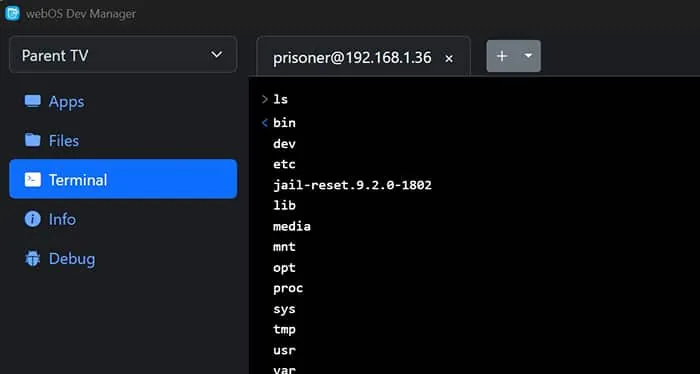The image size is (700, 374).
Task: Click the webOS Dev Manager app logo
Action: point(12,13)
